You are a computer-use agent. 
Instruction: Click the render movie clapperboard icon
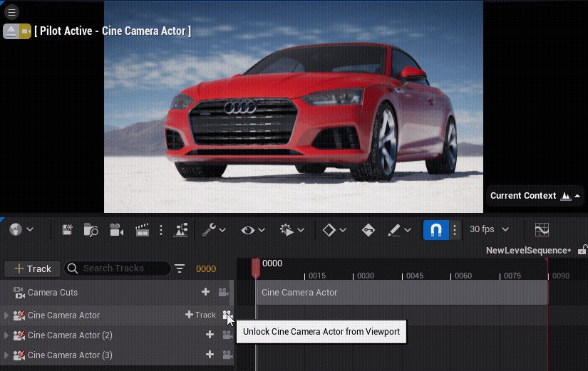(142, 230)
